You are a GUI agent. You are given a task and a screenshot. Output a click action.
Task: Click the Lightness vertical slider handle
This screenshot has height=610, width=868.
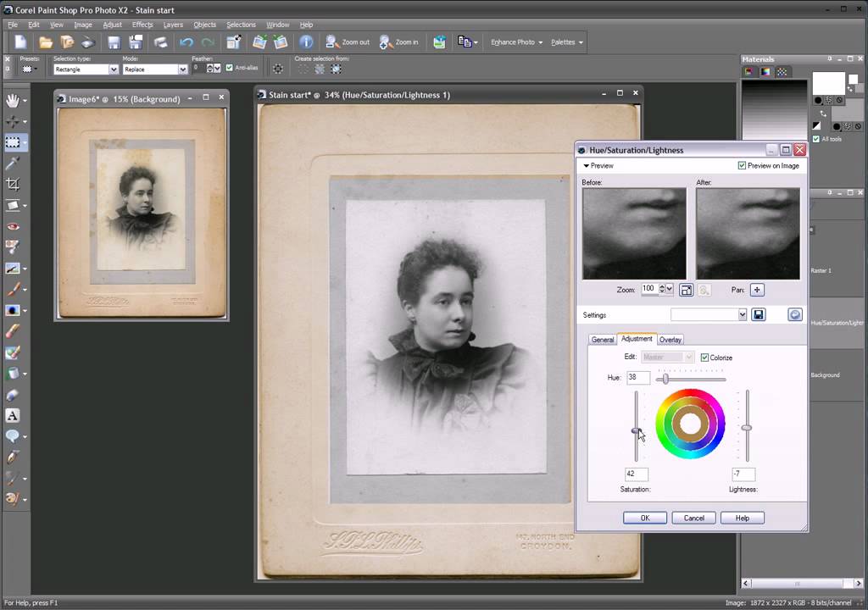coord(747,428)
